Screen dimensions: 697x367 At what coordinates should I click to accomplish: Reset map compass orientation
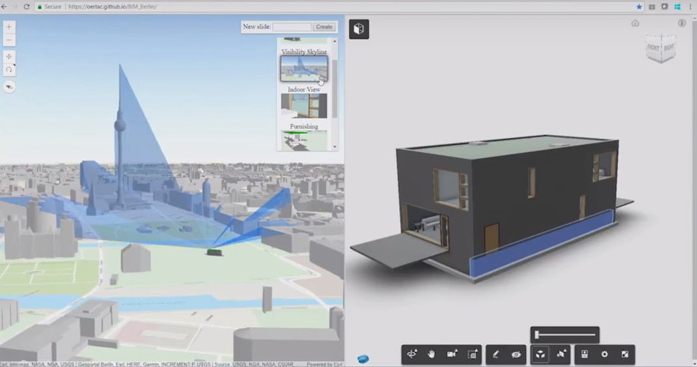coord(9,87)
